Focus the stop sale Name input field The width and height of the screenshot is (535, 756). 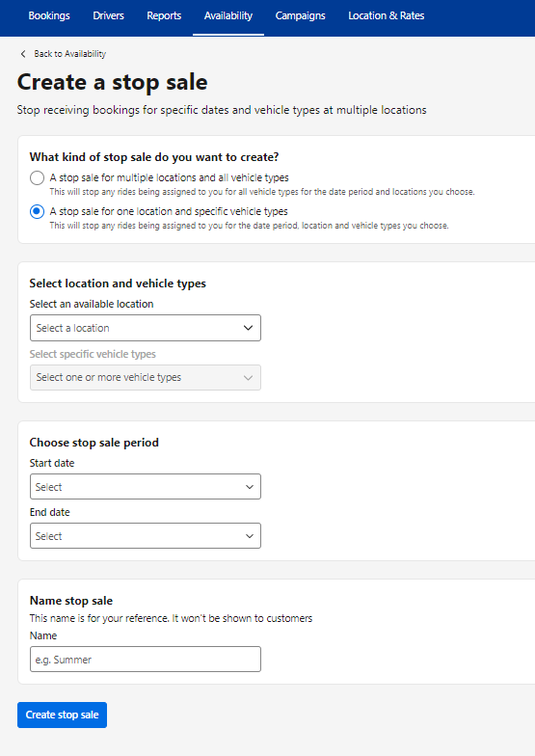click(x=145, y=660)
